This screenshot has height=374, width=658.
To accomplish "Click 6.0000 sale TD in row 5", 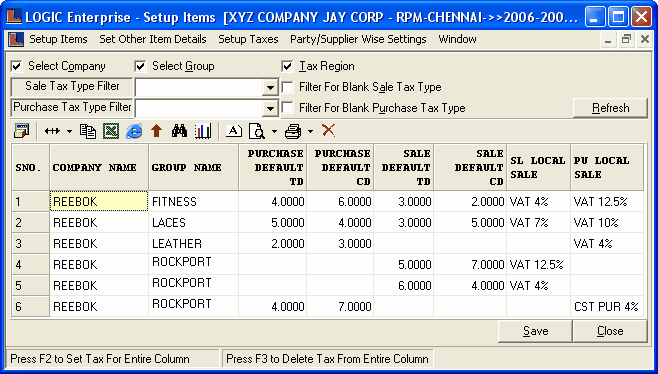I will coord(404,285).
